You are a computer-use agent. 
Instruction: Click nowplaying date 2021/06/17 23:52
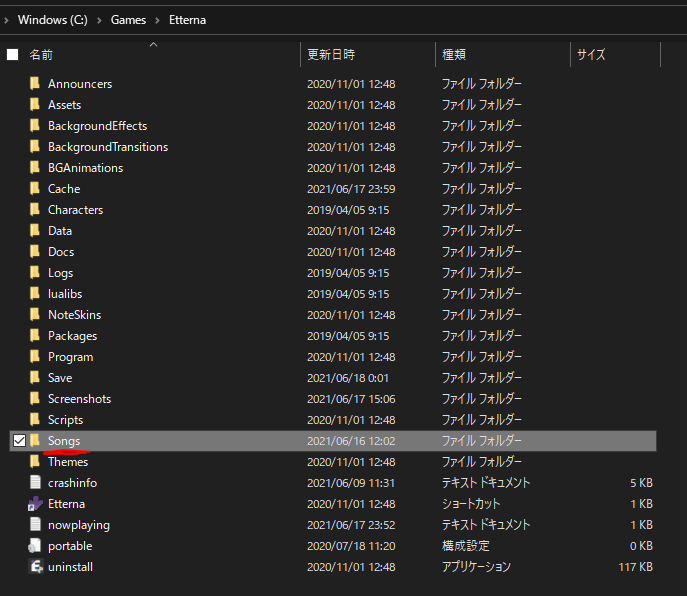click(351, 525)
